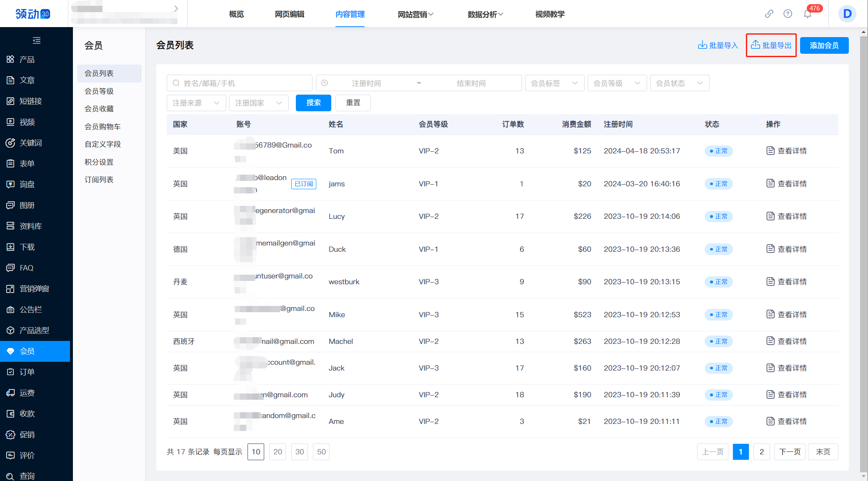
Task: Expand the 会员等级 filter dropdown
Action: coord(617,83)
